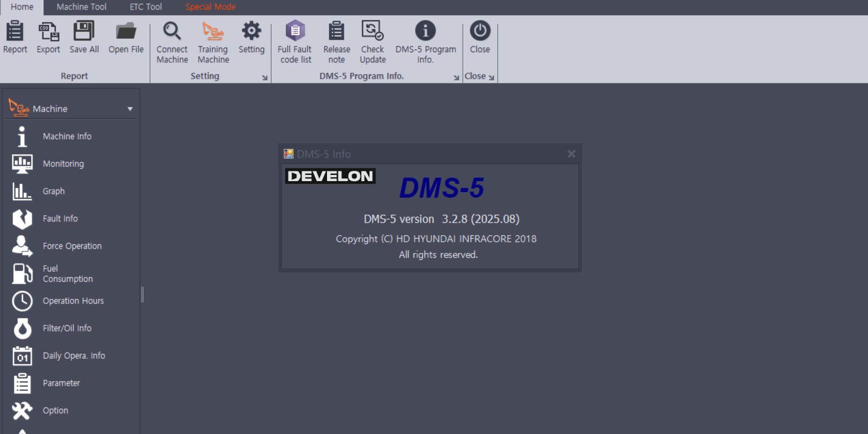Image resolution: width=868 pixels, height=434 pixels.
Task: Click the HD HYUNDAI INFRACORE copyright text
Action: tap(436, 238)
